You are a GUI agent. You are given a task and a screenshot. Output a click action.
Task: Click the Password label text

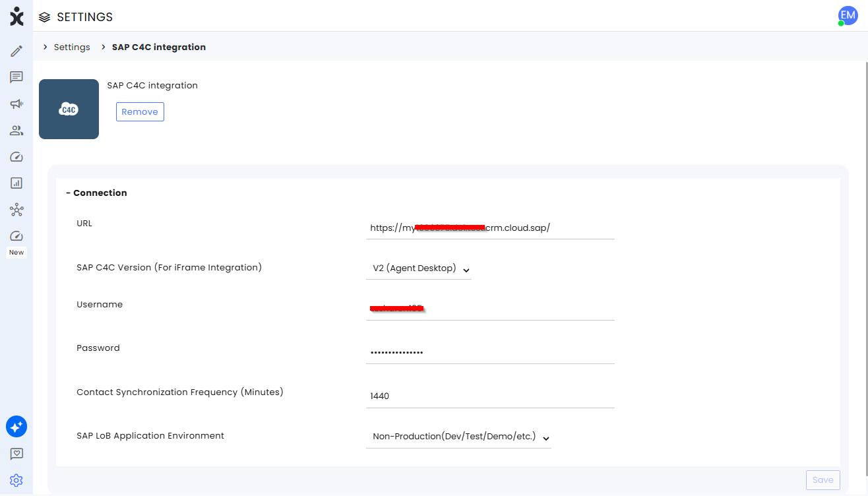[x=98, y=348]
